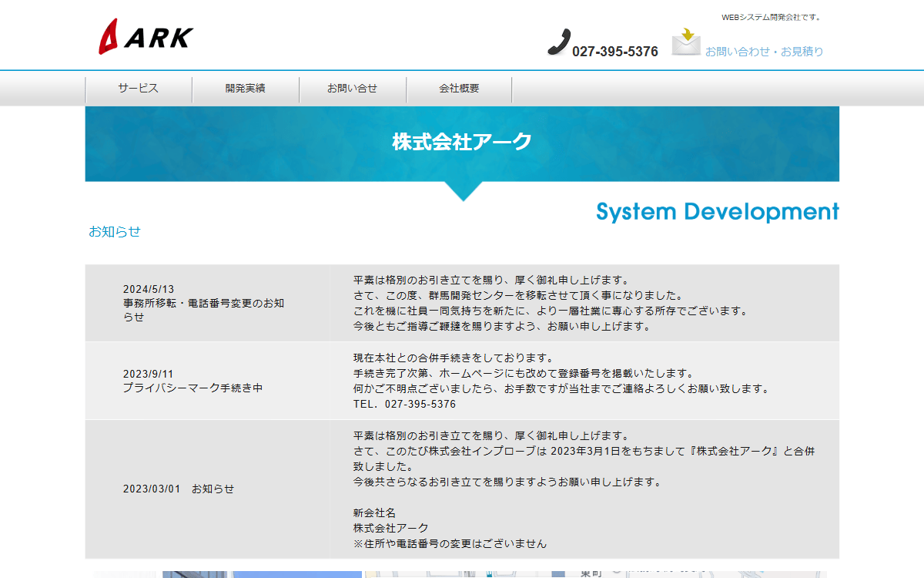Select the 2024/5/13 news date
Screen dimensions: 924x578
[x=149, y=289]
